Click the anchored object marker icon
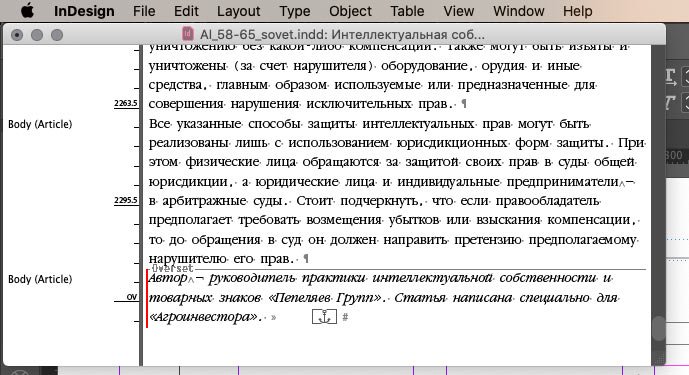 pyautogui.click(x=324, y=317)
